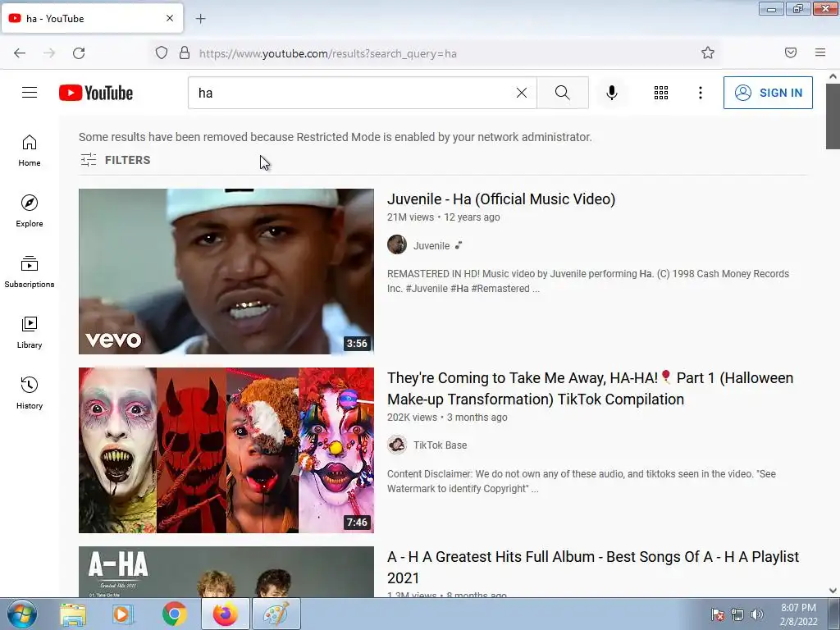Image resolution: width=840 pixels, height=630 pixels.
Task: Open the A-HA Greatest Hits thumbnail
Action: click(x=226, y=572)
